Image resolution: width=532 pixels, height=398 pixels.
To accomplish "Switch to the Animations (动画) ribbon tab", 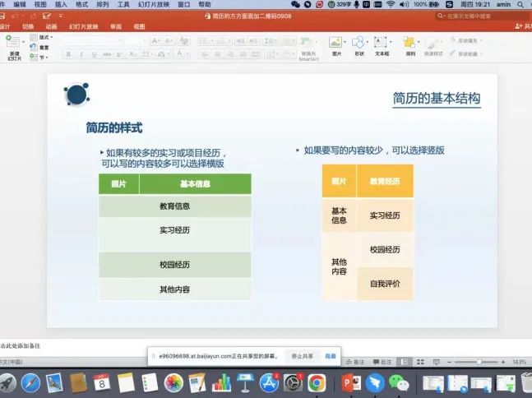I will click(52, 26).
